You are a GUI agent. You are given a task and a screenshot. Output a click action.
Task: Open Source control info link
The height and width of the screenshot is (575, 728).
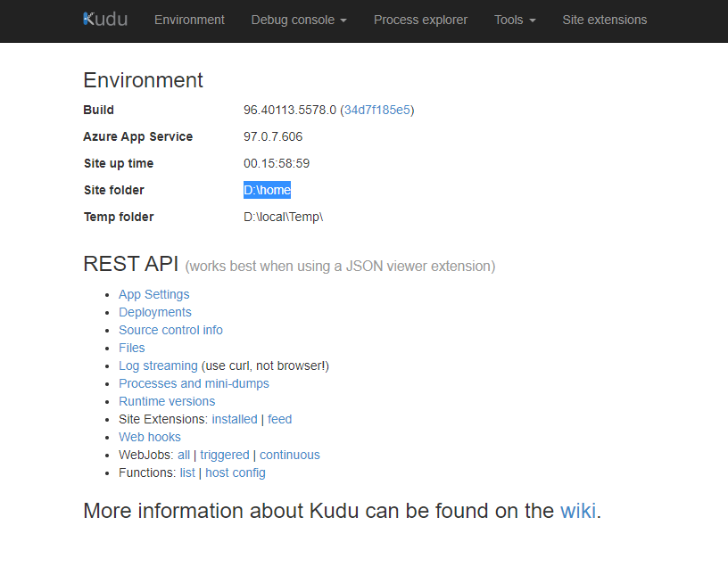click(171, 330)
